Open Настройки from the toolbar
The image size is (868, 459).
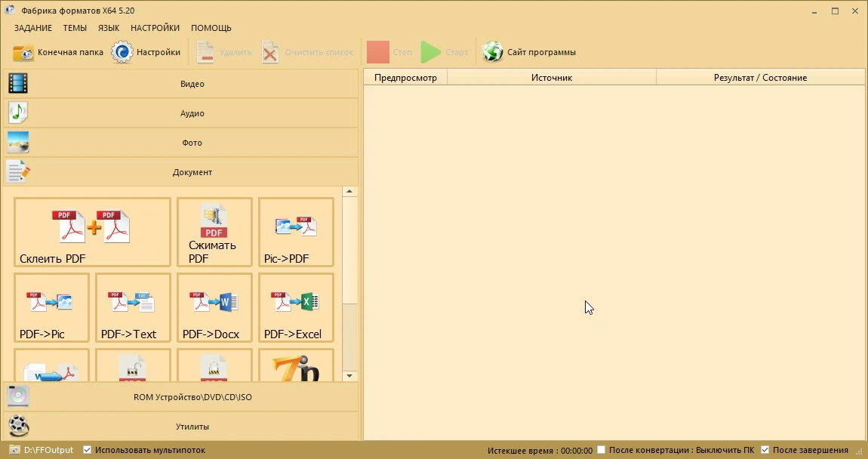(x=146, y=52)
